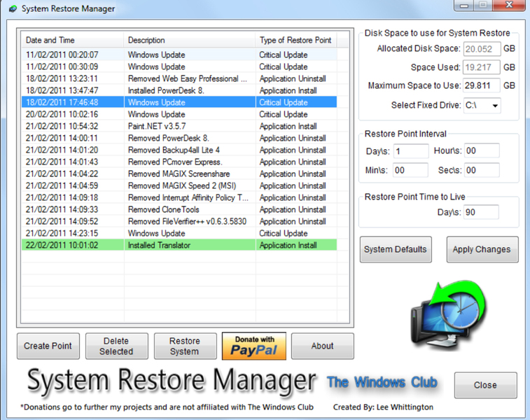Click the Space Used field
Viewport: 530px width, 420px height.
pyautogui.click(x=481, y=67)
